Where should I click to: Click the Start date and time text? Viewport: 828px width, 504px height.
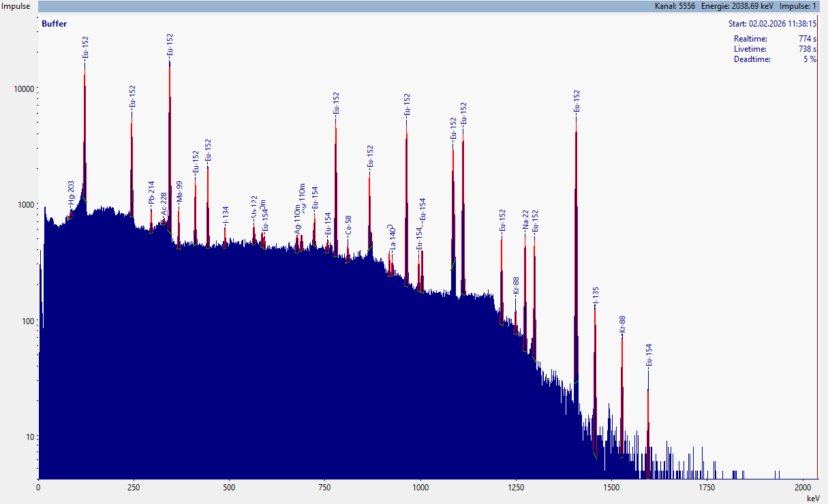point(772,23)
